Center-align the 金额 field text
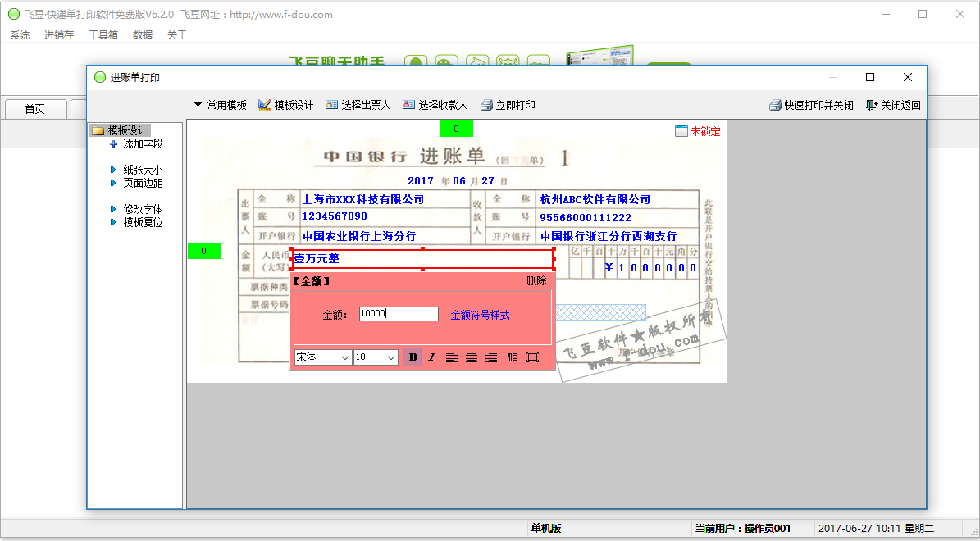980x541 pixels. pos(472,357)
